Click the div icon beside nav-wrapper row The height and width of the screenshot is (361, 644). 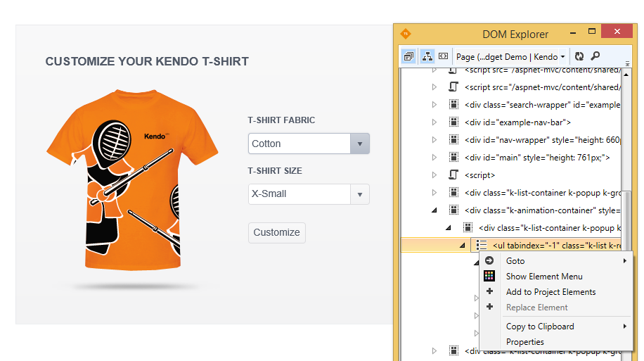tap(453, 140)
